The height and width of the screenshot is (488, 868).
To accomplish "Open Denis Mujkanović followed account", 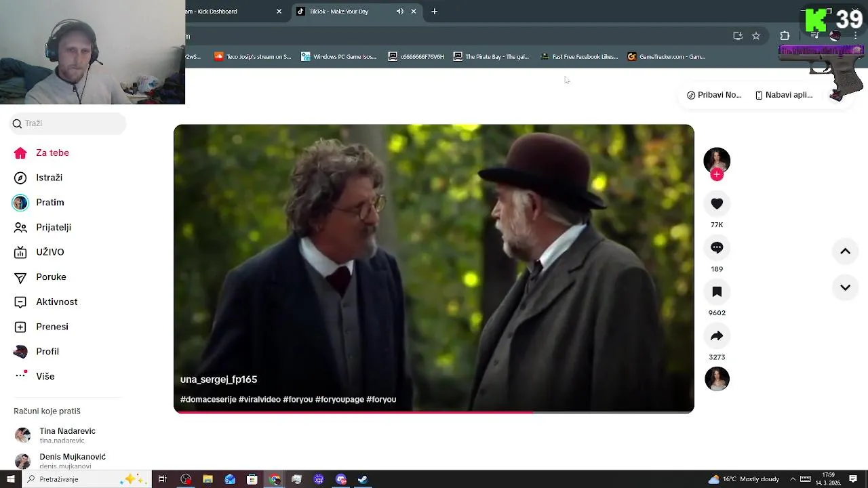I will [x=60, y=461].
